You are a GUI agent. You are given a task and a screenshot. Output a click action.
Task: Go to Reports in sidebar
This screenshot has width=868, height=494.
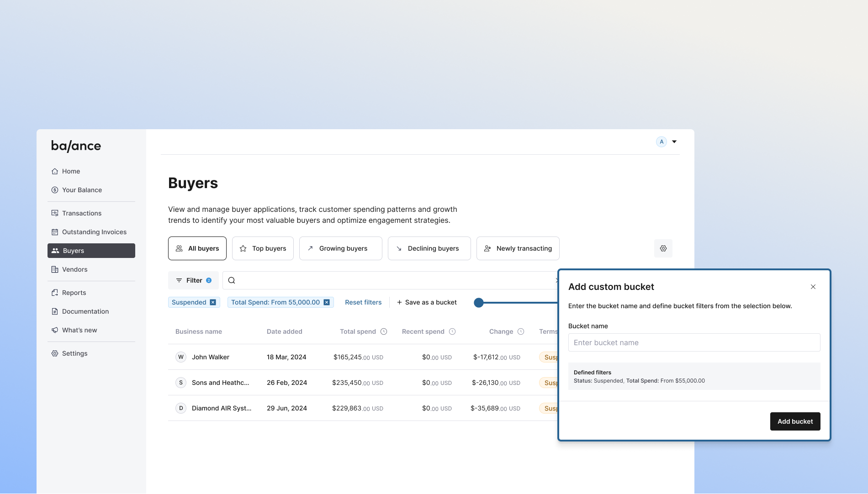point(74,293)
